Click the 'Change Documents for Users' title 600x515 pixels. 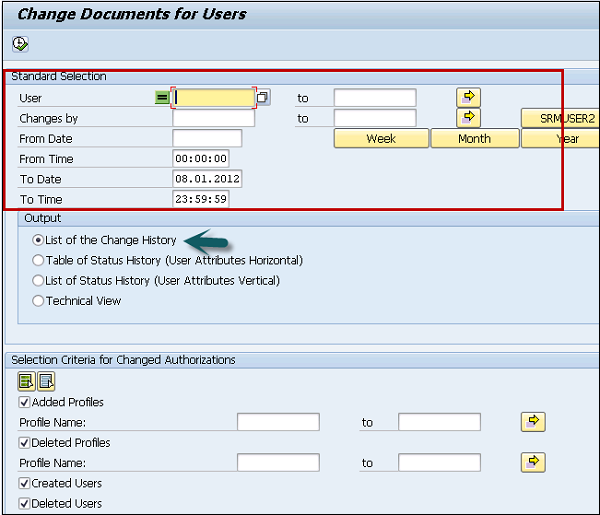pyautogui.click(x=132, y=14)
